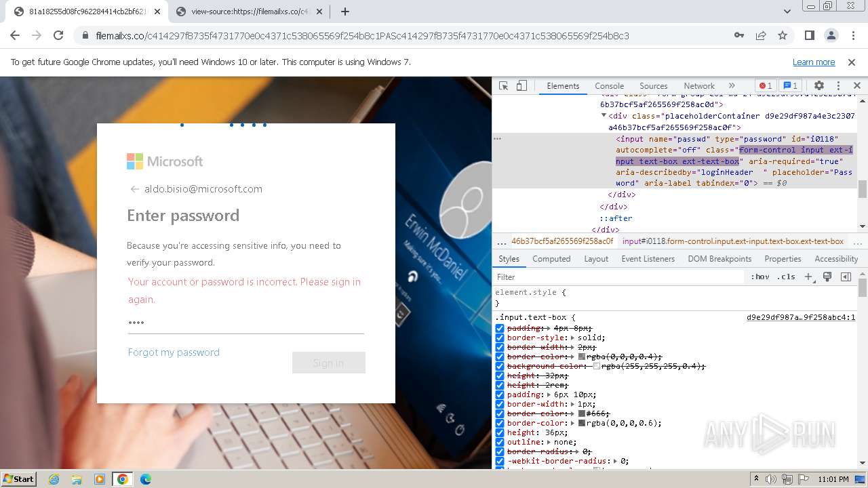Screen dimensions: 868x488
Task: Expand outline none shorthand
Action: tap(549, 442)
